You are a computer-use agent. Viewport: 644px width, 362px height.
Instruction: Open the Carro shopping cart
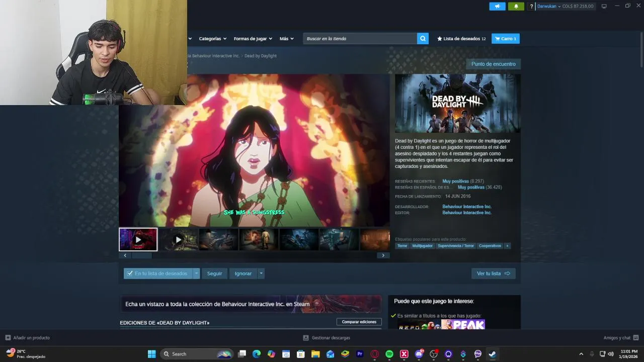coord(506,38)
